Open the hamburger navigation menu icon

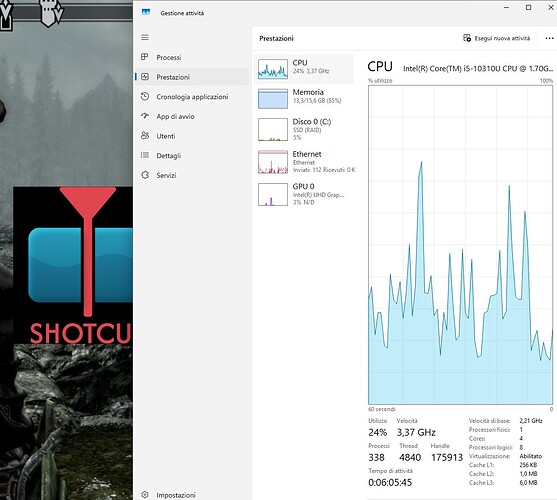[145, 37]
